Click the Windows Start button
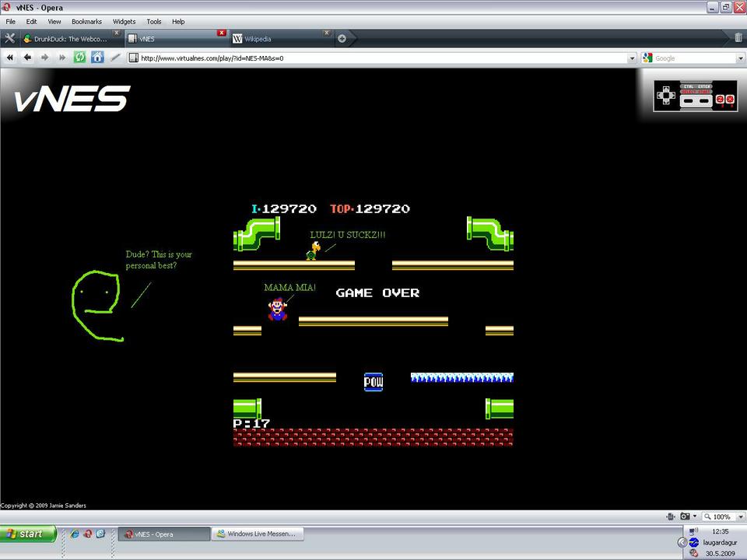This screenshot has width=747, height=560. click(28, 534)
